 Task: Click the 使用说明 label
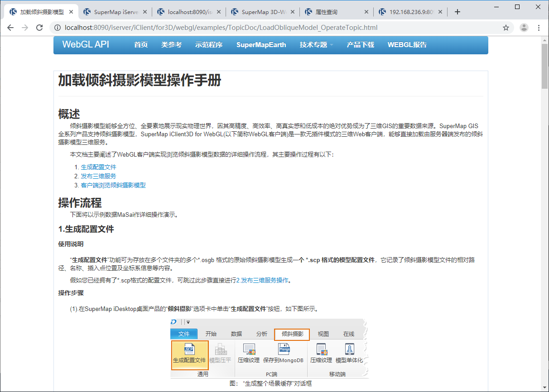tap(71, 244)
